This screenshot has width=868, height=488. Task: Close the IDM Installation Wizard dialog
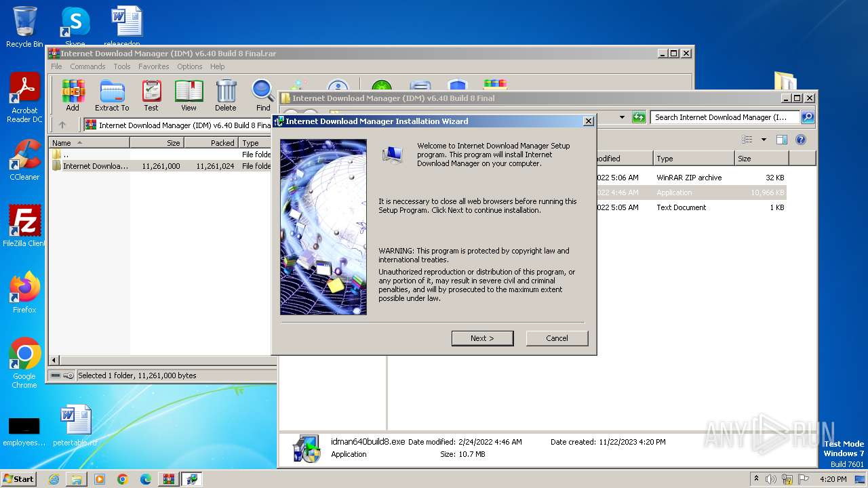(x=588, y=121)
